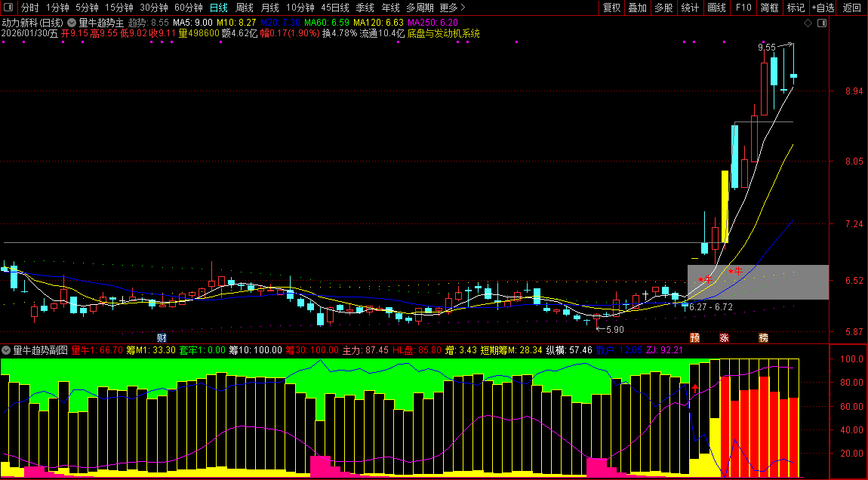Click the 标记 mark button
Viewport: 868px width, 480px height.
tap(796, 8)
